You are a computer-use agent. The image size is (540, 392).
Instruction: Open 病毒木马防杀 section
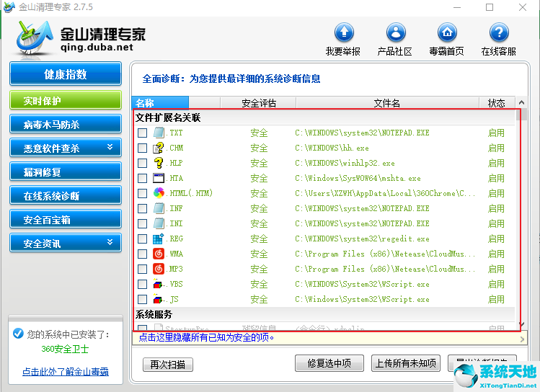coord(66,124)
